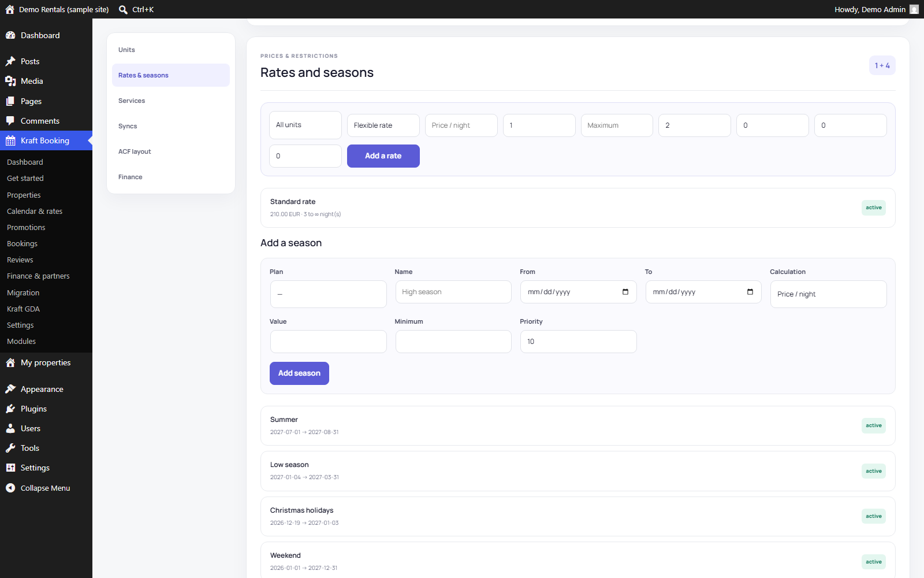This screenshot has width=924, height=578.
Task: Click the Add a rate button
Action: coord(383,156)
